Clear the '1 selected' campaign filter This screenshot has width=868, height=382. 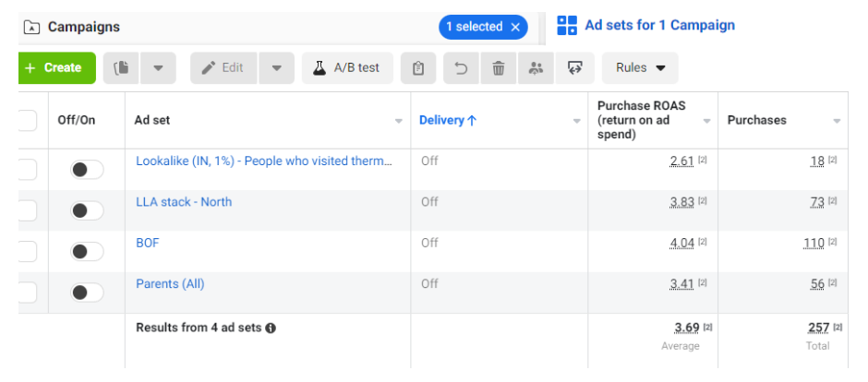pos(515,27)
